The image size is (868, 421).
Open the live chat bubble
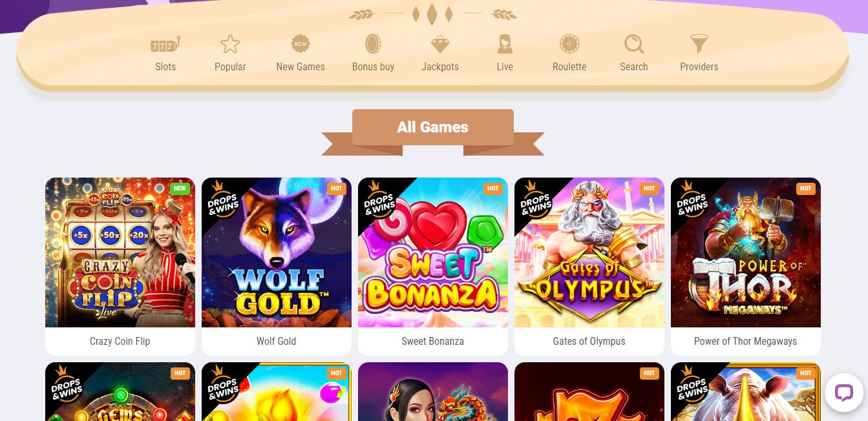coord(844,392)
